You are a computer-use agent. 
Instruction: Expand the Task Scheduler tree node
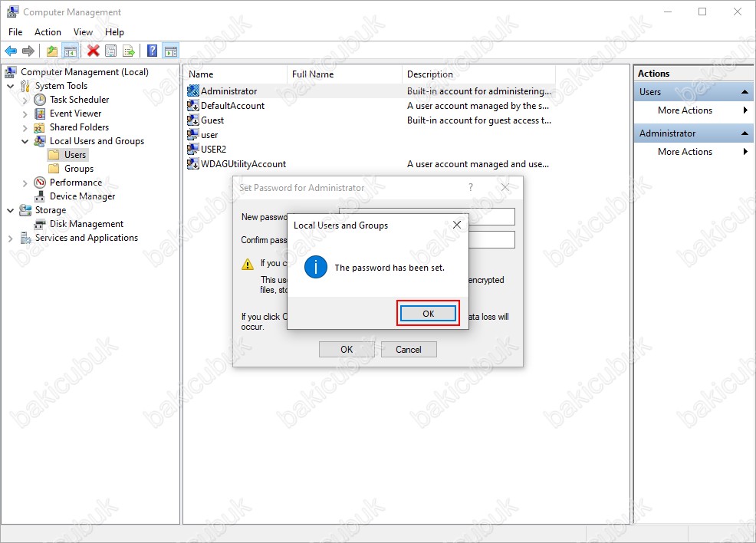coord(25,100)
